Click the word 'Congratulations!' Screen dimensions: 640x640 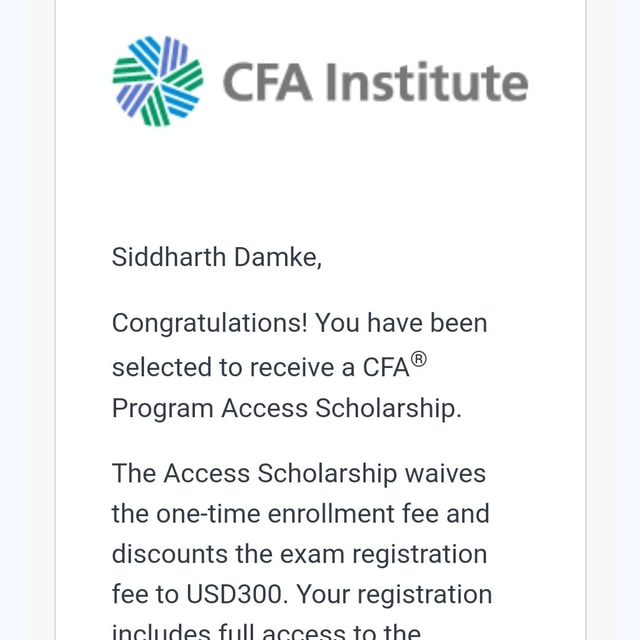click(209, 323)
